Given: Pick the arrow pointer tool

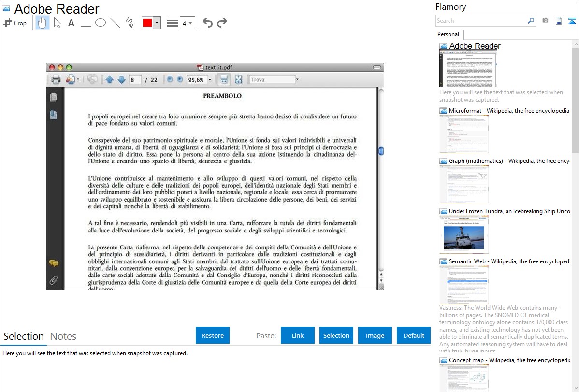Looking at the screenshot, I should 57,23.
